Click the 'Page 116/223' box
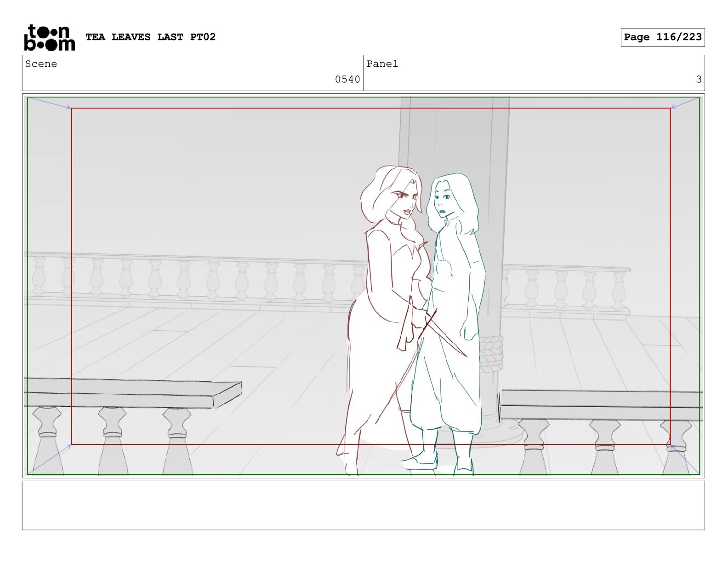 pos(662,37)
